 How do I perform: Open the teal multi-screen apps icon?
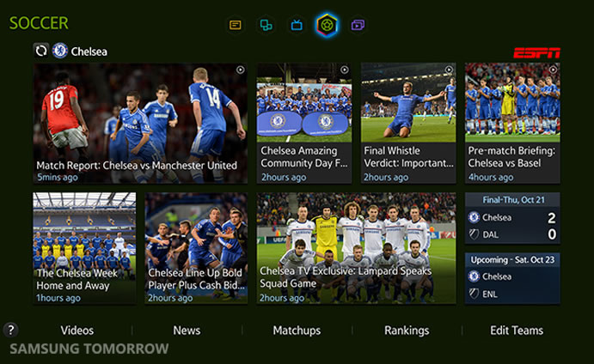point(266,26)
